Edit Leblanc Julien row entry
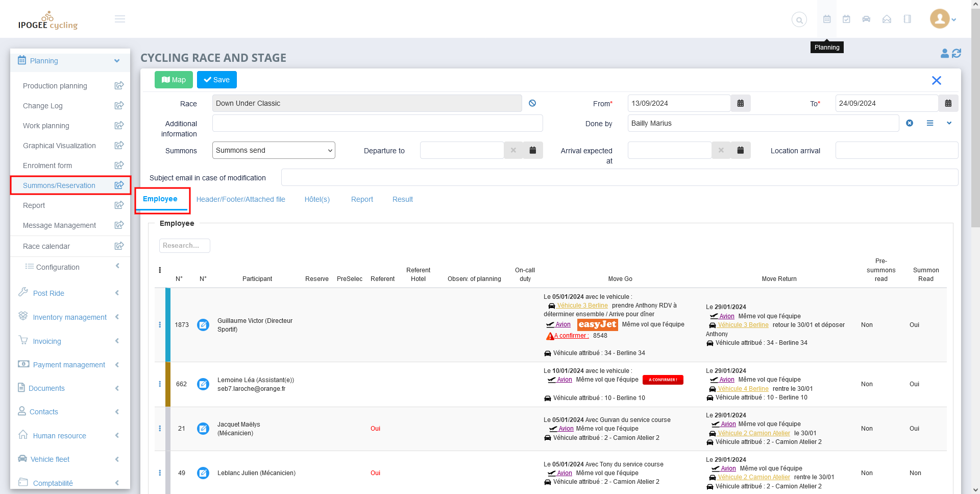Screen dimensions: 980x494 point(203,473)
